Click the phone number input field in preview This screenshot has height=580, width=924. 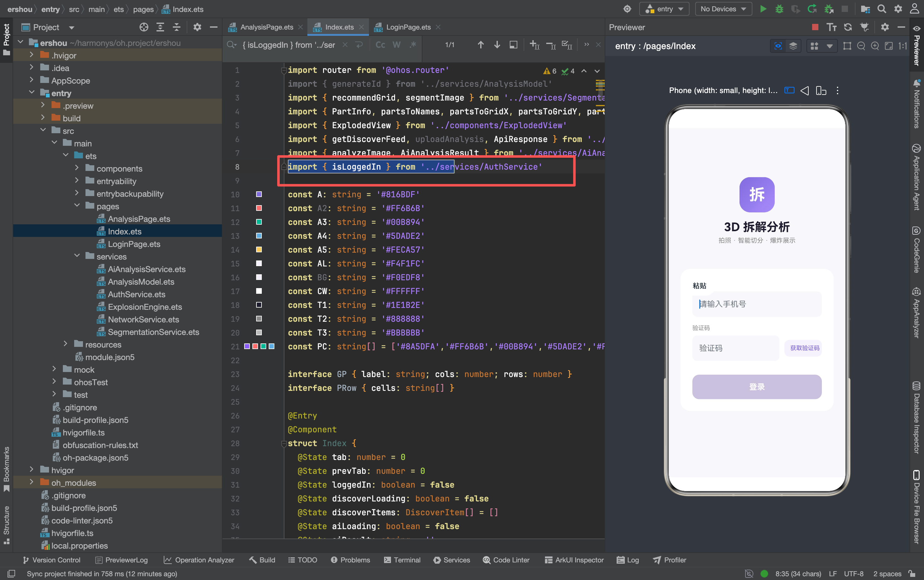click(x=757, y=304)
